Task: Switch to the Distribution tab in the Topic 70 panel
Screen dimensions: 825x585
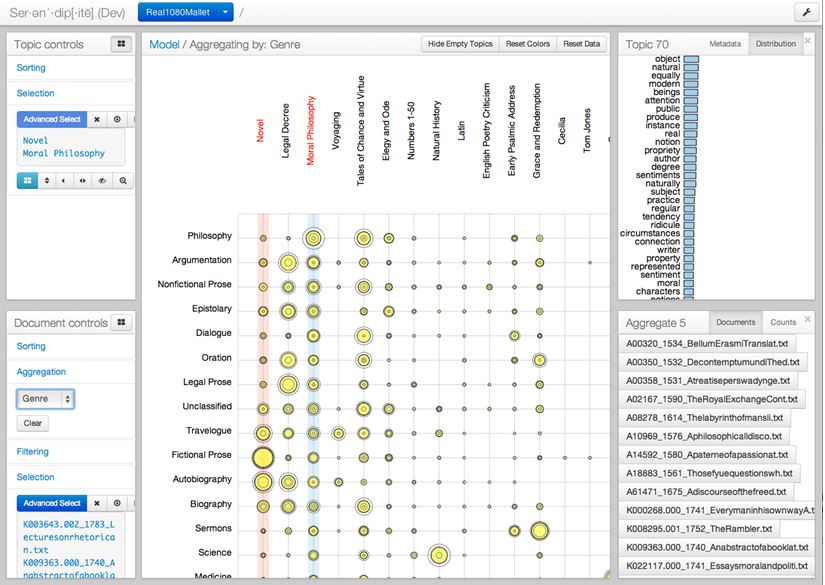Action: 776,44
